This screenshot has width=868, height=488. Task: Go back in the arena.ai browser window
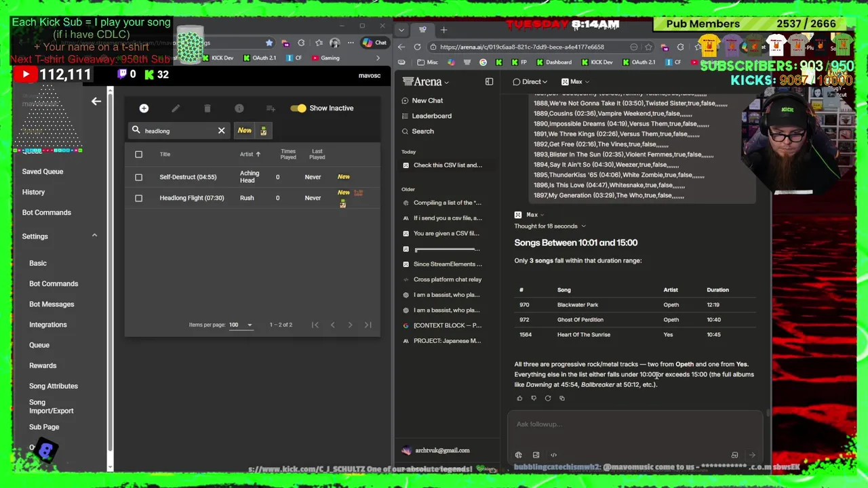[401, 47]
